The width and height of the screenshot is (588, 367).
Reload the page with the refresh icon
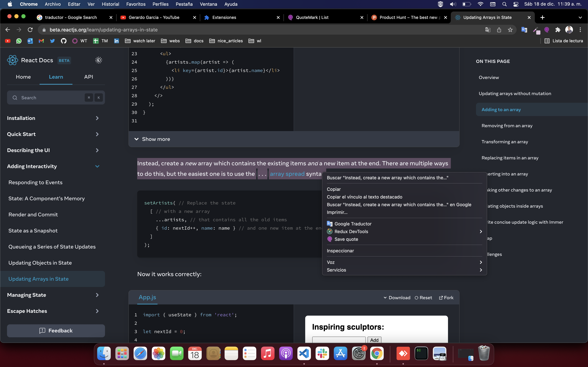pyautogui.click(x=30, y=30)
